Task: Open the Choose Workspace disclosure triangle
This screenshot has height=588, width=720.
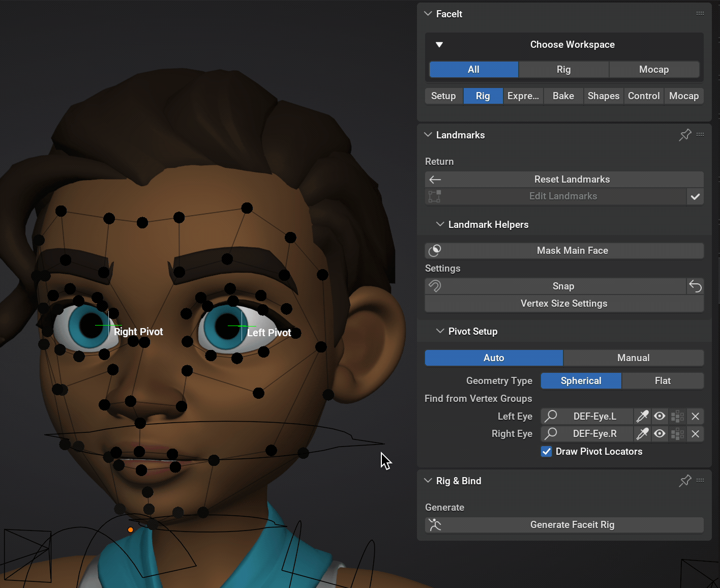Action: click(439, 44)
